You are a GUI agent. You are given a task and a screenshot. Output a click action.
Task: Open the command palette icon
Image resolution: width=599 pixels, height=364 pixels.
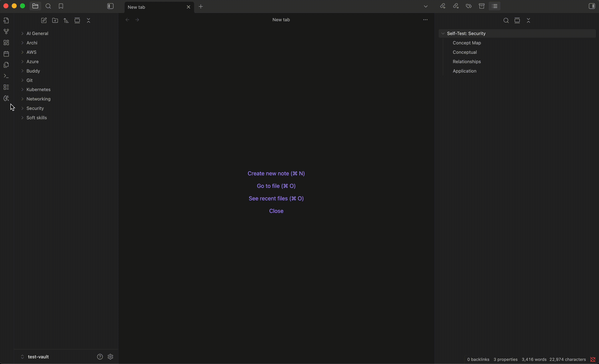[x=6, y=76]
